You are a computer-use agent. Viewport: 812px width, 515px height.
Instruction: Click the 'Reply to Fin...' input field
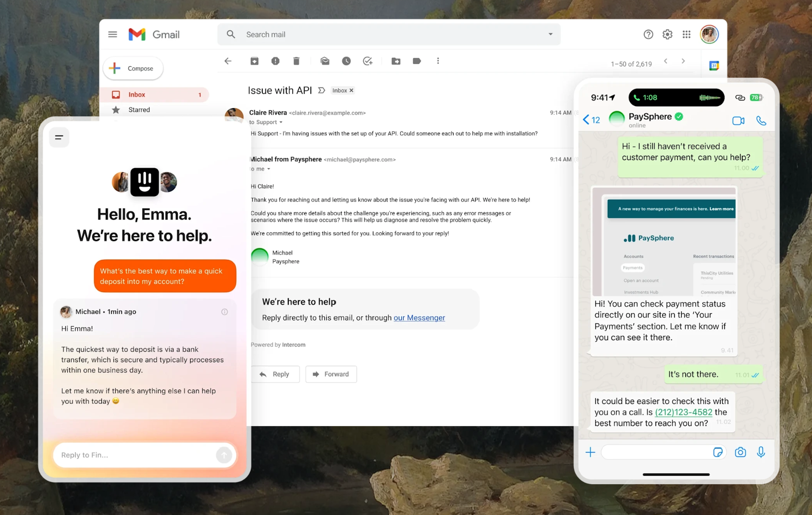pos(135,455)
